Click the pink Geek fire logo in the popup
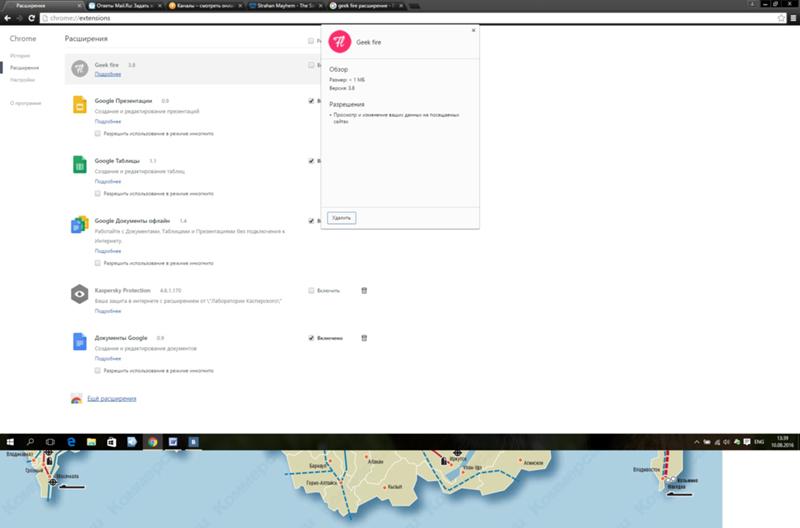800x528 pixels. pos(340,42)
